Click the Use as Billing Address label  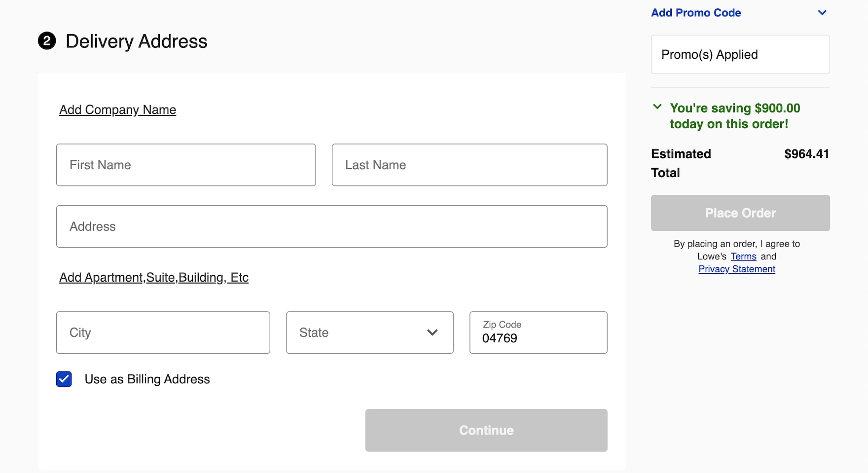coord(147,379)
